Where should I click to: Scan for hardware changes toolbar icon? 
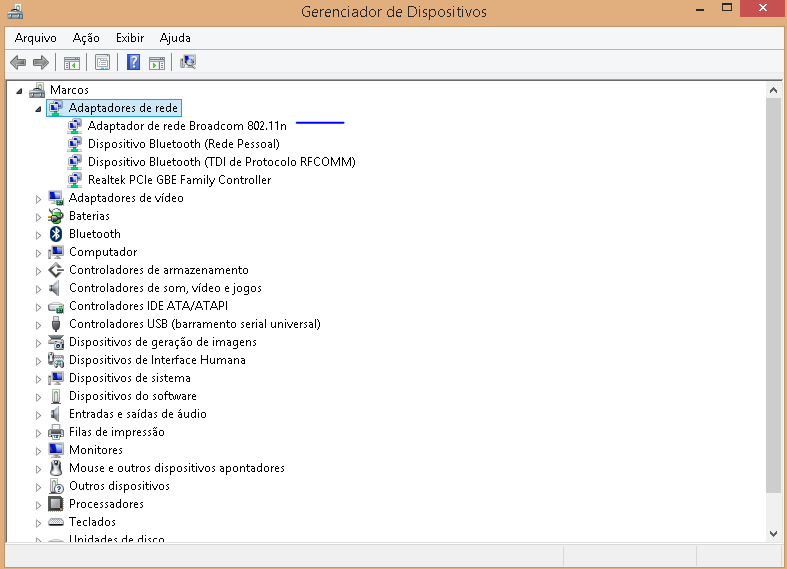tap(188, 62)
